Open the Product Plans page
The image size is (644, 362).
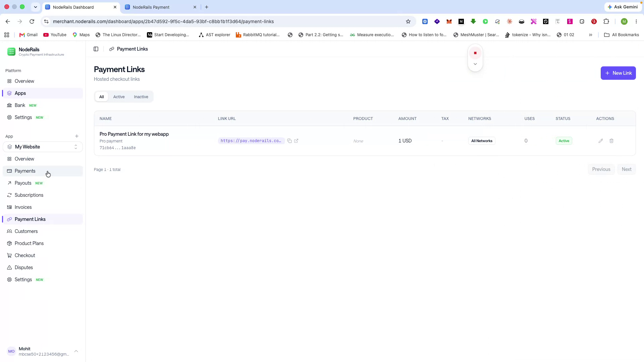coord(43,243)
